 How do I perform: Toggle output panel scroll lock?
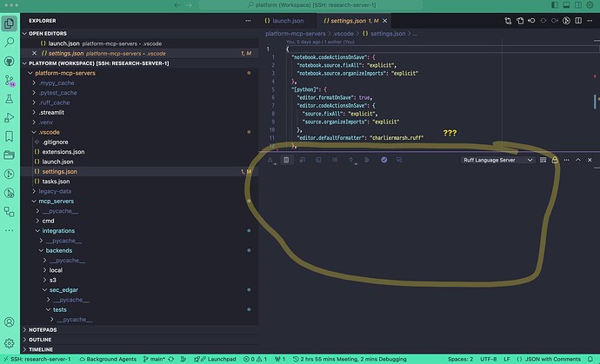[x=555, y=160]
